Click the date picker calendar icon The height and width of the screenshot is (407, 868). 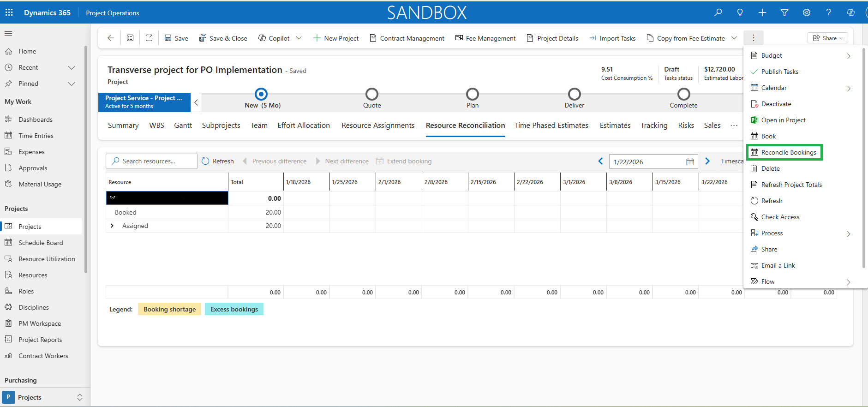click(690, 162)
